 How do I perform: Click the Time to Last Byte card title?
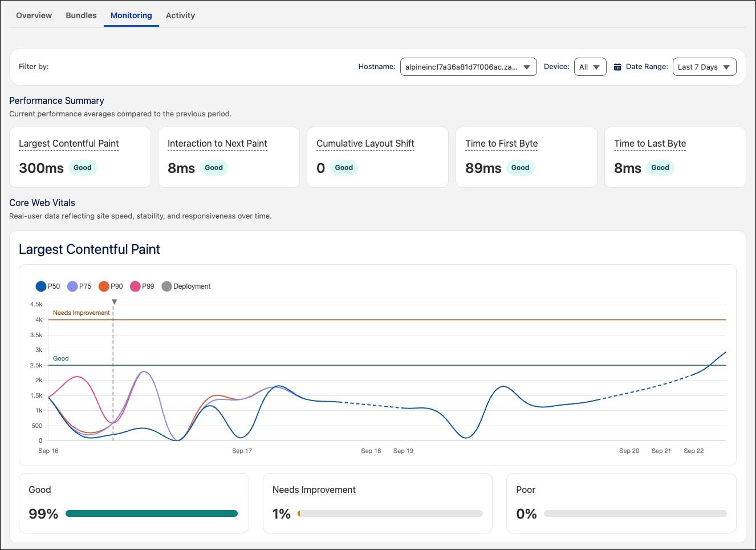[650, 144]
